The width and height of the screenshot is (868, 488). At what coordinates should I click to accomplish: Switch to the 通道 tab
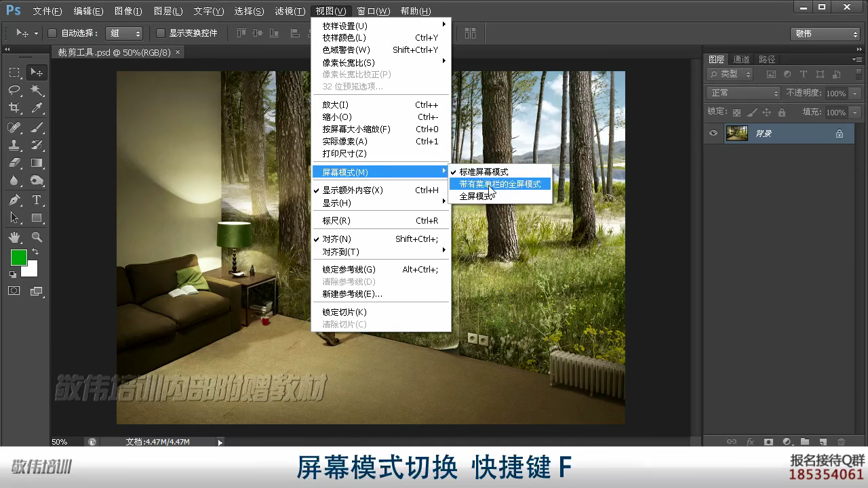741,60
